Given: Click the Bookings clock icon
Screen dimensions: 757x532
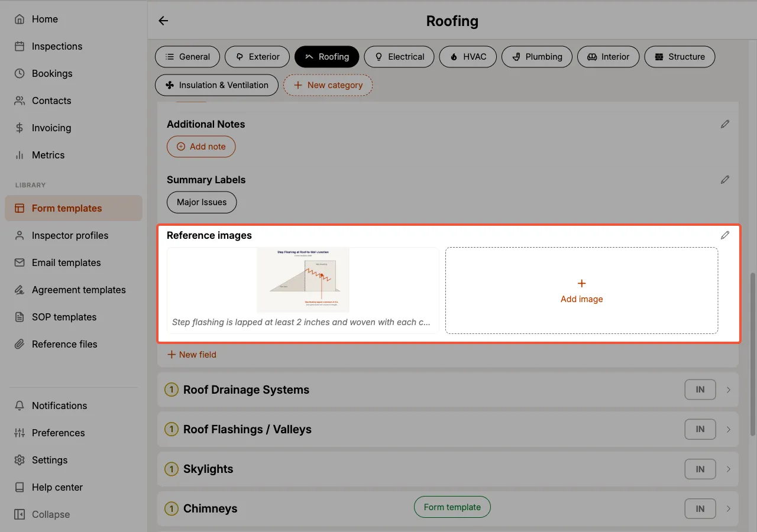Looking at the screenshot, I should click(20, 73).
